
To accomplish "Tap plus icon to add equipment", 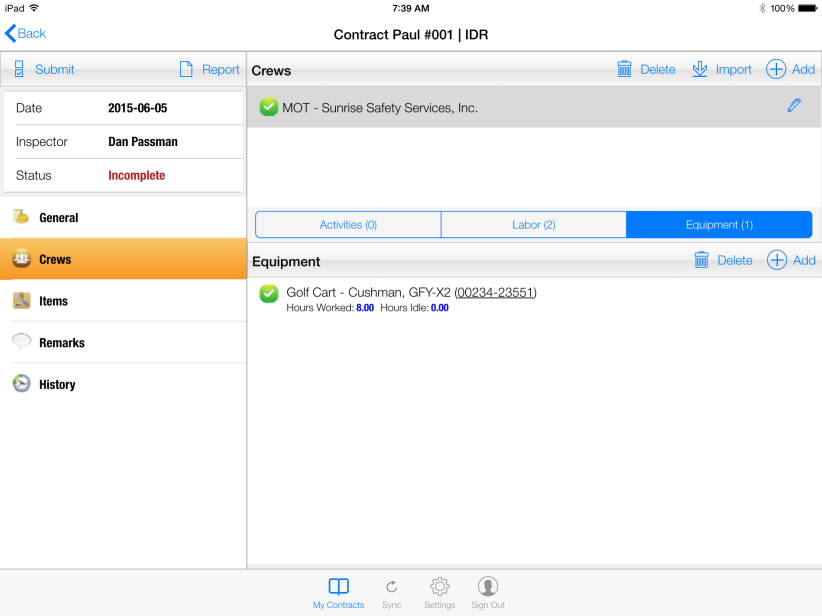I will (777, 260).
